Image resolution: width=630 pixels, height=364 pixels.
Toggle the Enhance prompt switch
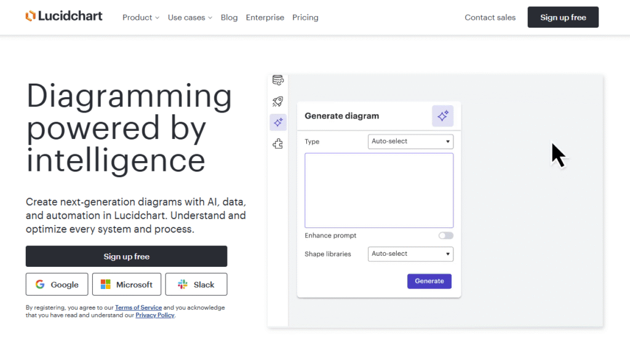pyautogui.click(x=445, y=235)
